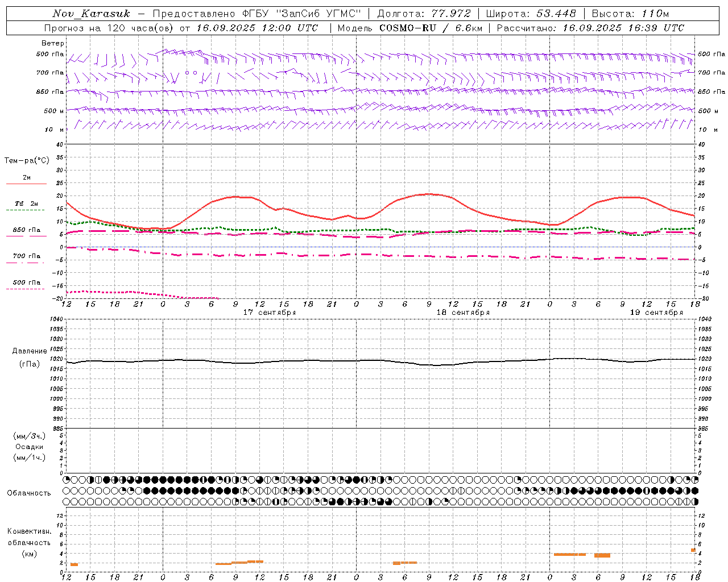This screenshot has width=728, height=582.
Task: Click the 17 сентября date label
Action: coord(270,313)
